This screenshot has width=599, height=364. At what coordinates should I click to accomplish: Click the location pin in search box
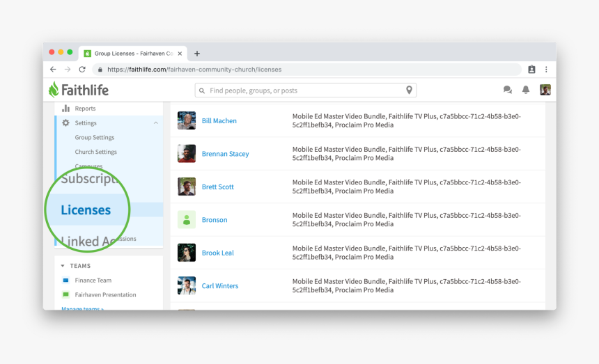coord(409,90)
